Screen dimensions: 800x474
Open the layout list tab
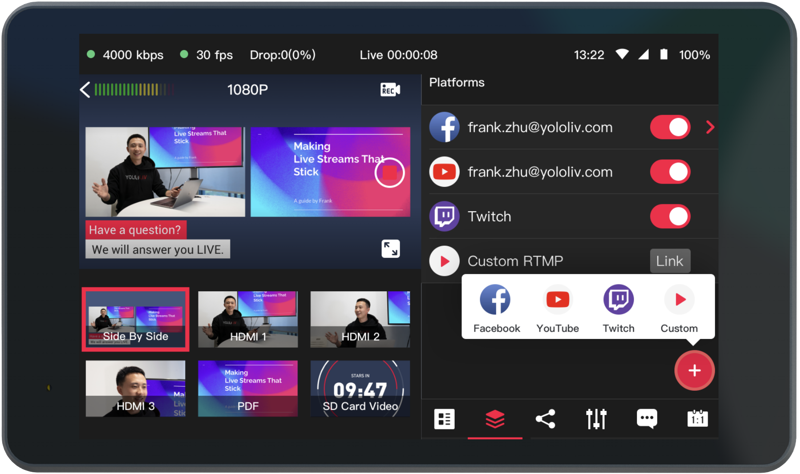(445, 419)
